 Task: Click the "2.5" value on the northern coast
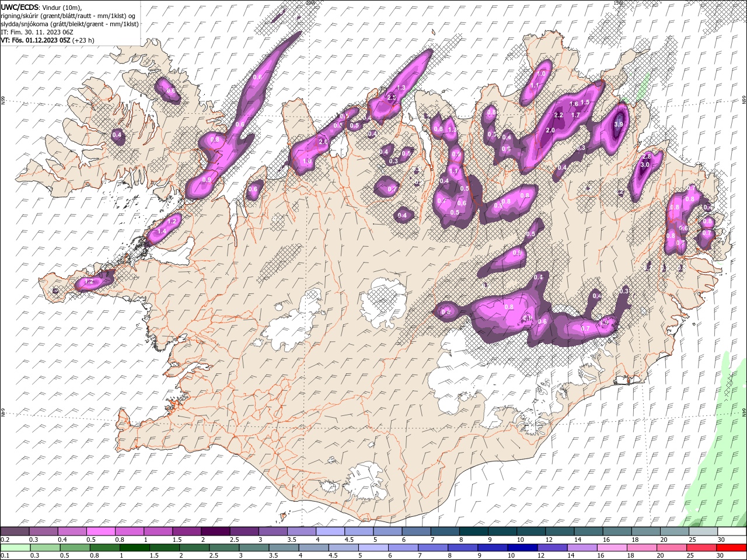[x=392, y=98]
